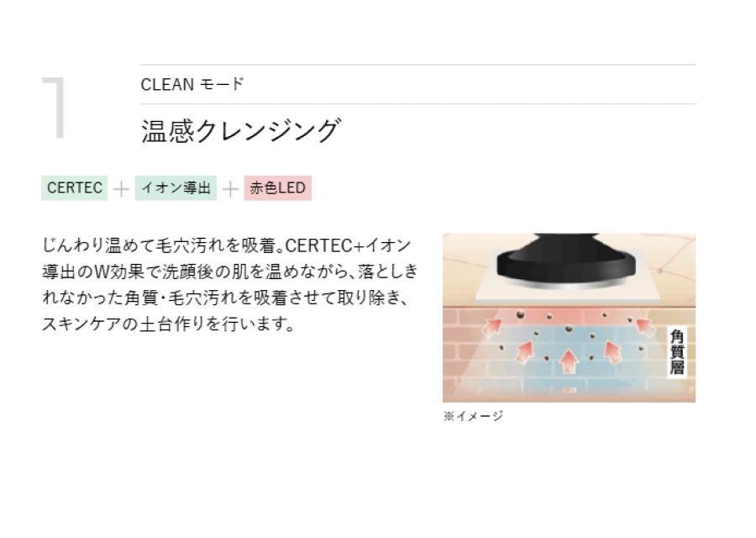The width and height of the screenshot is (756, 538).
Task: Click the center upward red arrow
Action: pos(569,361)
